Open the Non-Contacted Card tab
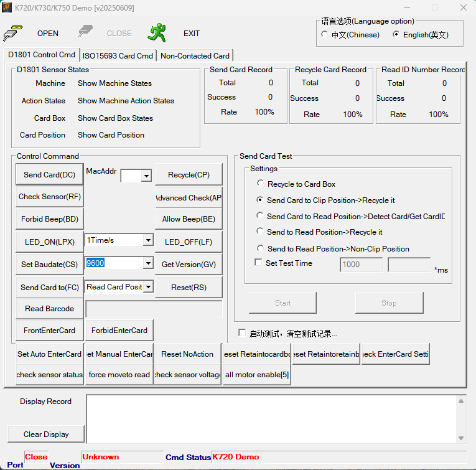The width and height of the screenshot is (476, 470). point(195,55)
